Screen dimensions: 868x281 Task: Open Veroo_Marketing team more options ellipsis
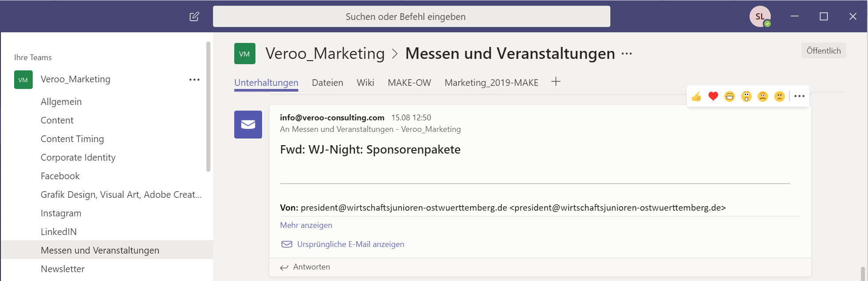coord(194,80)
